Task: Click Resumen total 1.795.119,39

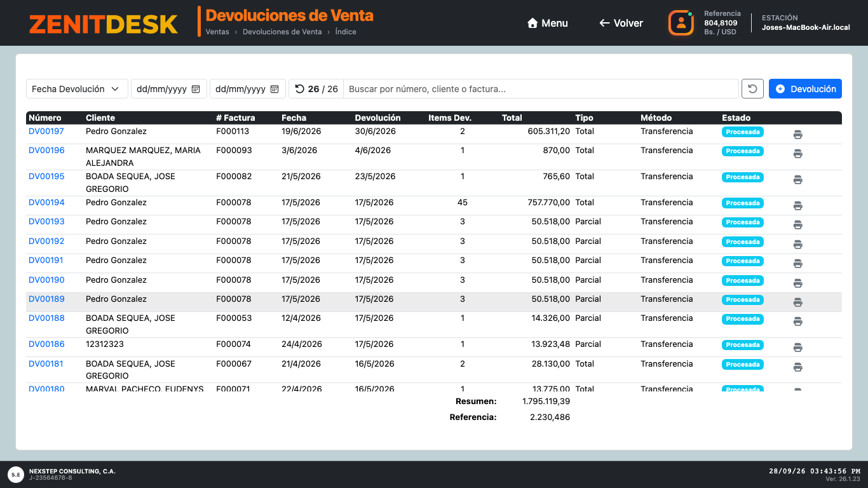Action: 546,402
